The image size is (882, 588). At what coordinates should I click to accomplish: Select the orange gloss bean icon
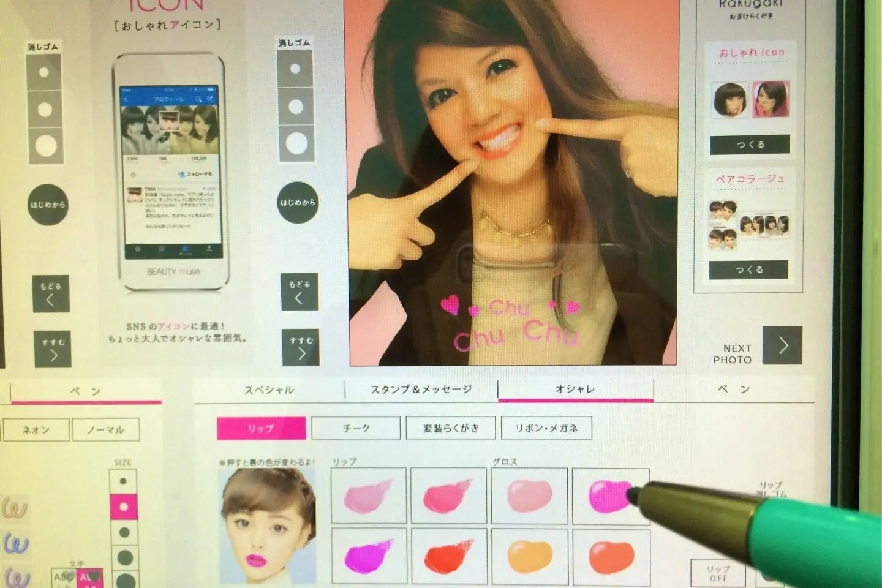click(529, 557)
